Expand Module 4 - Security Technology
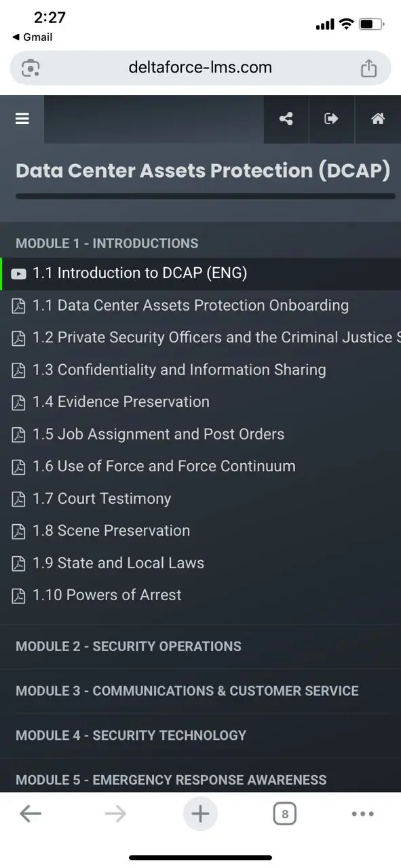This screenshot has height=868, width=401. [200, 735]
